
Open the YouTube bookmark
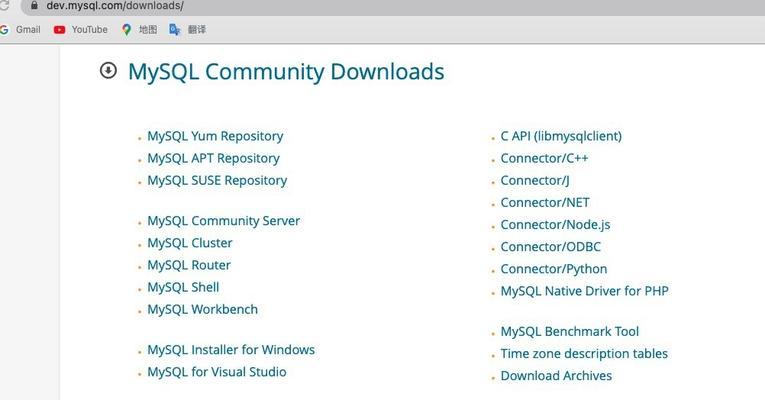[x=81, y=30]
